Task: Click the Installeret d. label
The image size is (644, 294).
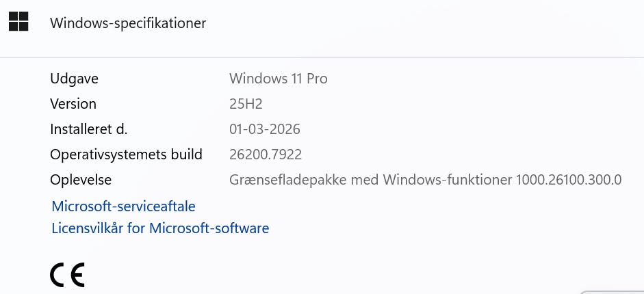Action: point(89,129)
